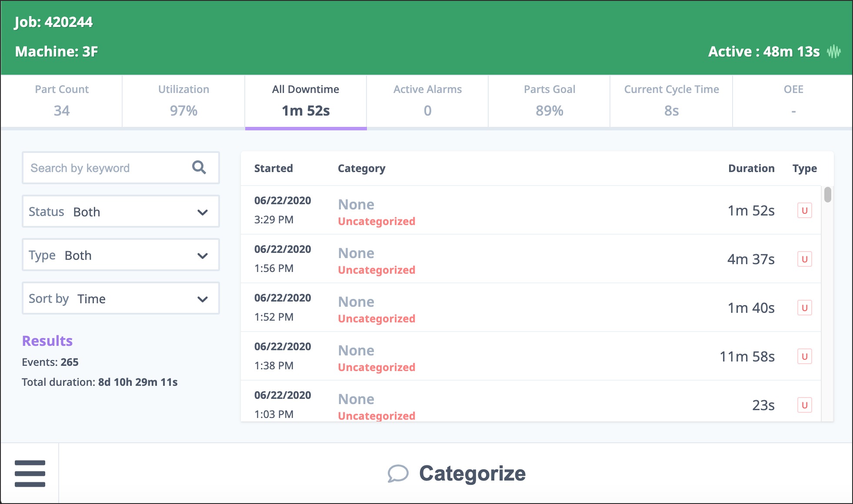Click the U type icon on fourth downtime row

(x=804, y=356)
